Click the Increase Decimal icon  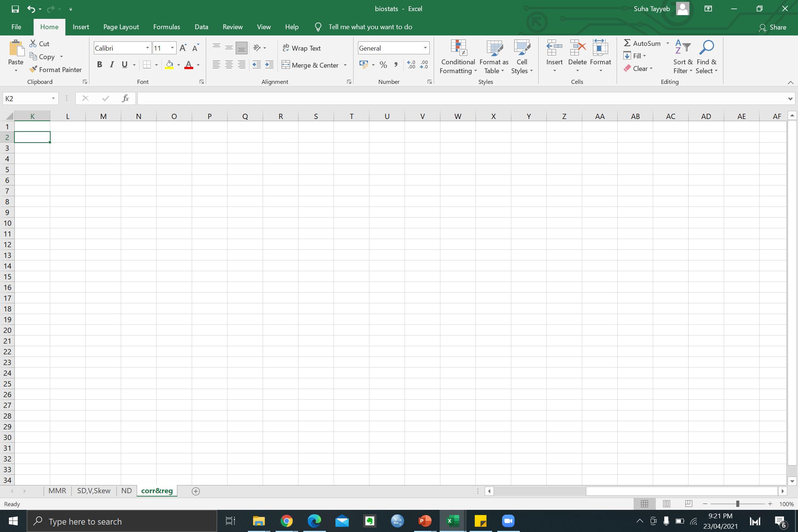411,65
